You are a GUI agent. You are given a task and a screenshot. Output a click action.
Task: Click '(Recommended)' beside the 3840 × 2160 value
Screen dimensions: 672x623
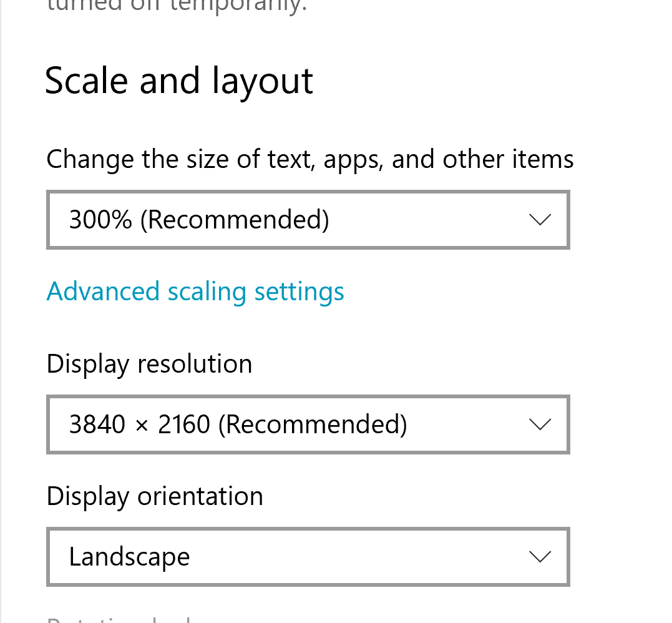tap(313, 424)
